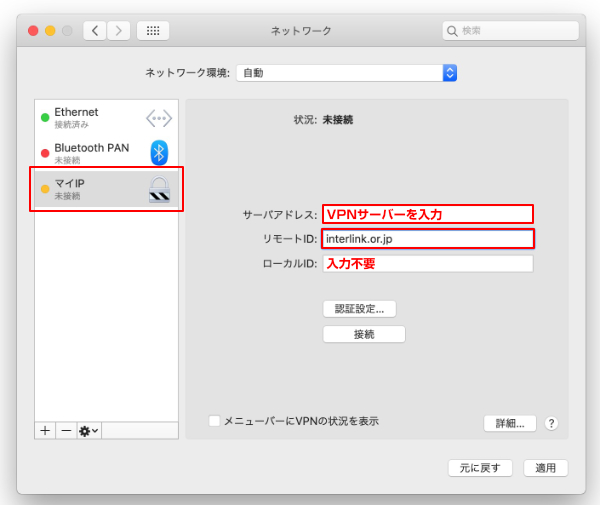This screenshot has width=600, height=505.
Task: Open the network location dropdown
Action: coord(346,73)
